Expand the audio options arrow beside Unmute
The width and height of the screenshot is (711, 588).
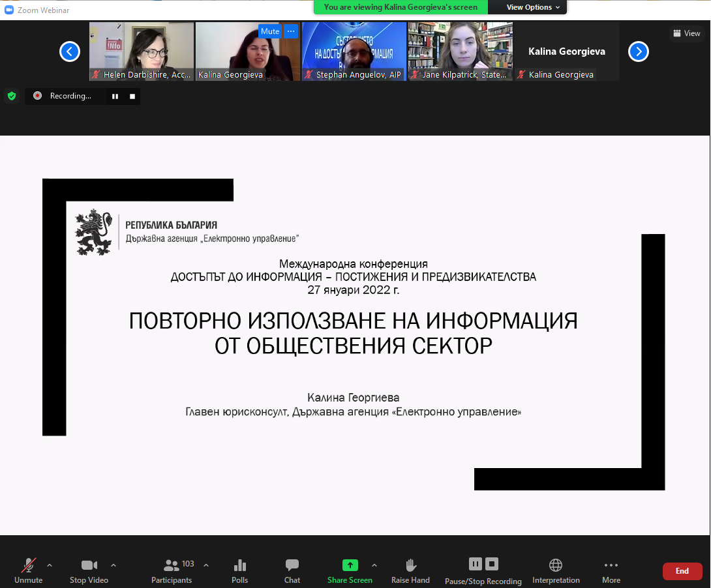(50, 565)
